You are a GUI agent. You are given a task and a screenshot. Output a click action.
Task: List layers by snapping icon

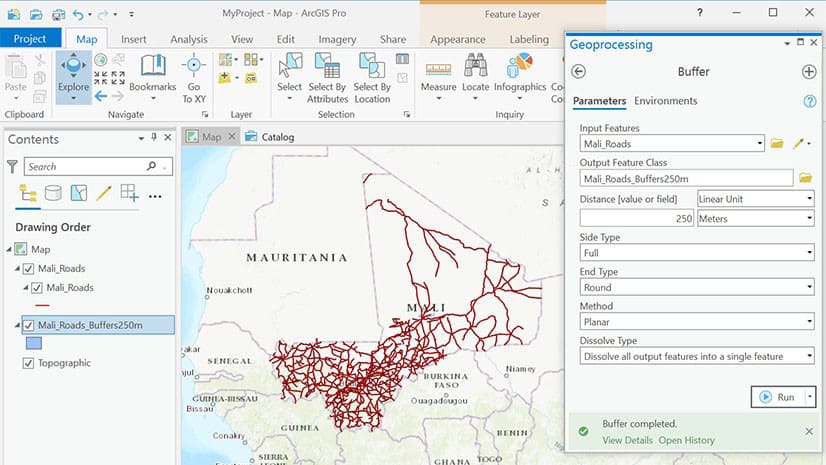pos(129,193)
